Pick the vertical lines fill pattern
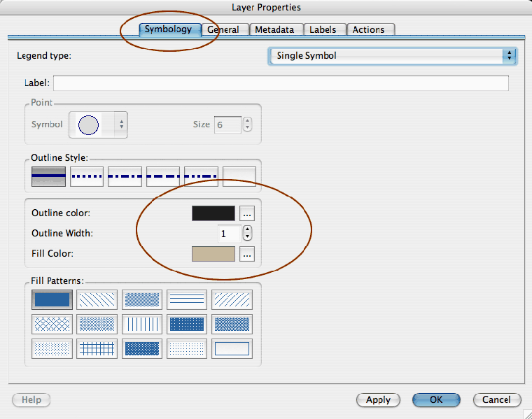The image size is (532, 419). coord(142,324)
